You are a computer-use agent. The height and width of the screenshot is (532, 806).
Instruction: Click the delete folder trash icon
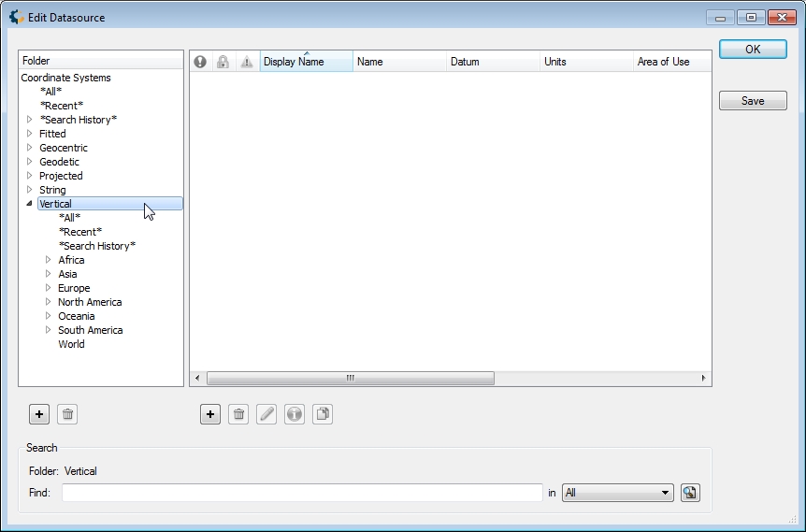(67, 414)
